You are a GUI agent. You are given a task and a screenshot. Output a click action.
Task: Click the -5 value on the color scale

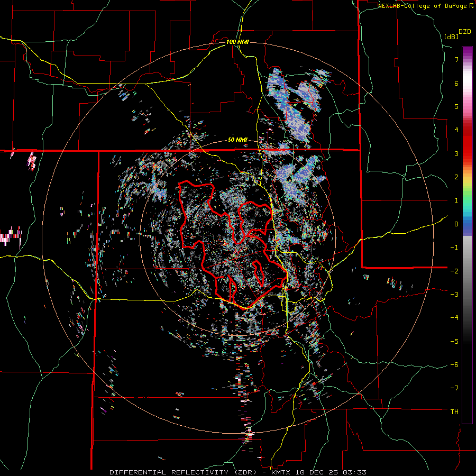click(454, 342)
